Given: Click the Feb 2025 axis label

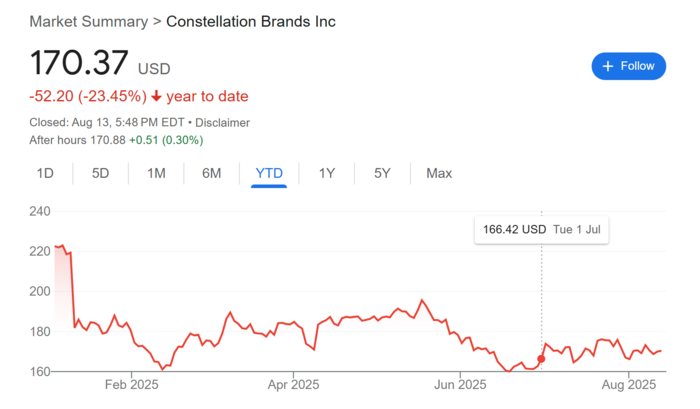Looking at the screenshot, I should click(x=131, y=384).
